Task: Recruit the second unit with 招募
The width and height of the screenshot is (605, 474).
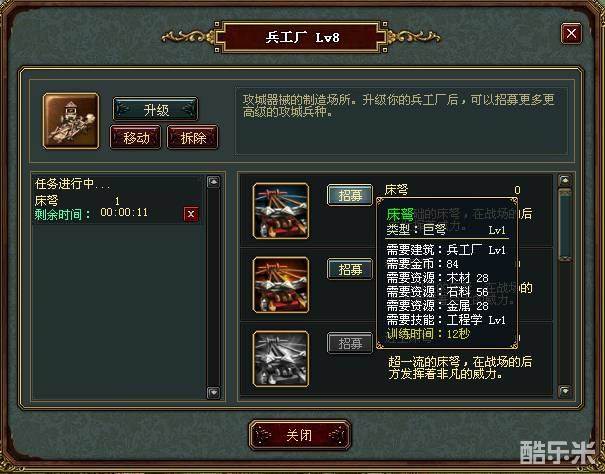Action: [x=350, y=269]
